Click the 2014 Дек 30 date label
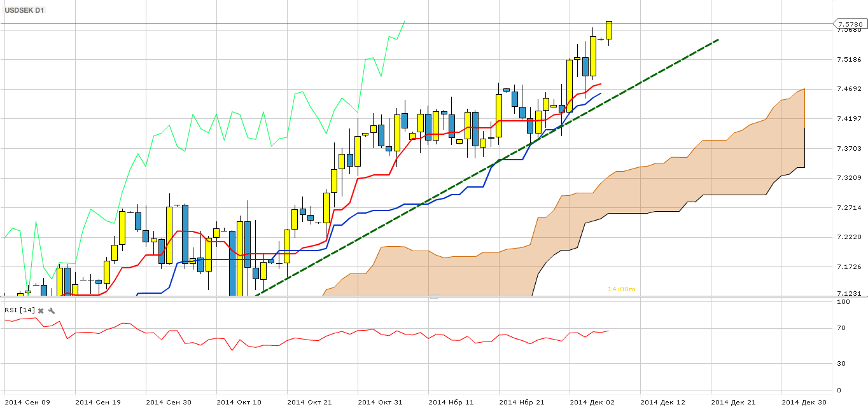Image resolution: width=868 pixels, height=407 pixels. [x=804, y=402]
